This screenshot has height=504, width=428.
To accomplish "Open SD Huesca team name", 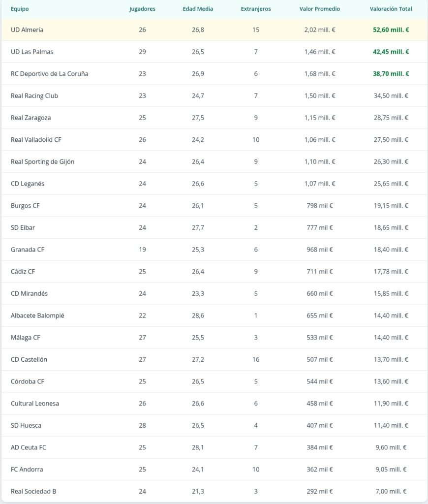I will (26, 426).
